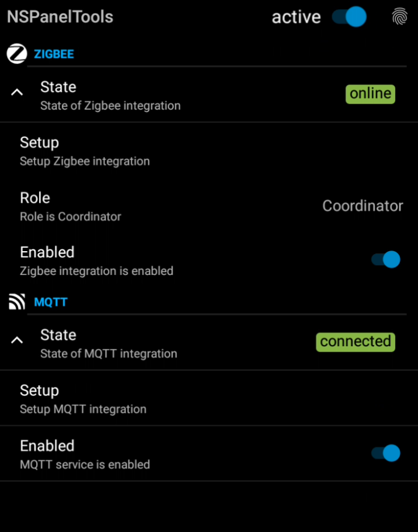This screenshot has width=418, height=532.
Task: Click the active label in header
Action: pos(296,17)
